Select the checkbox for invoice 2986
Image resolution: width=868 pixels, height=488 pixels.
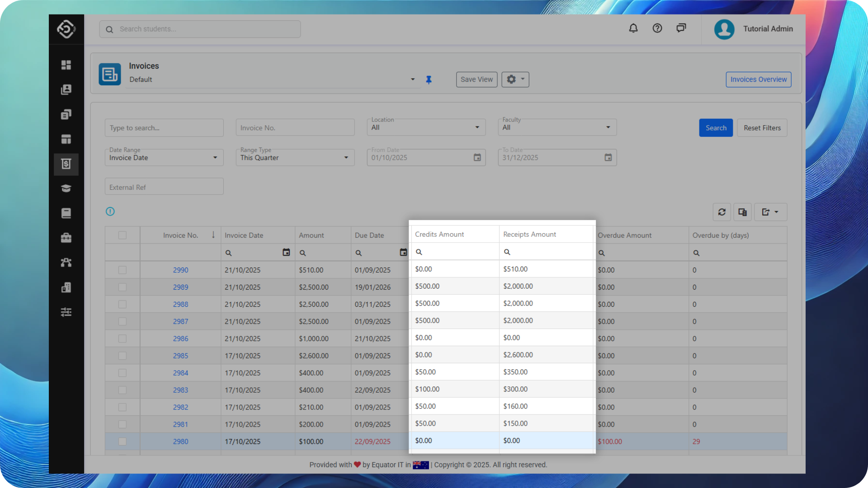pyautogui.click(x=123, y=339)
